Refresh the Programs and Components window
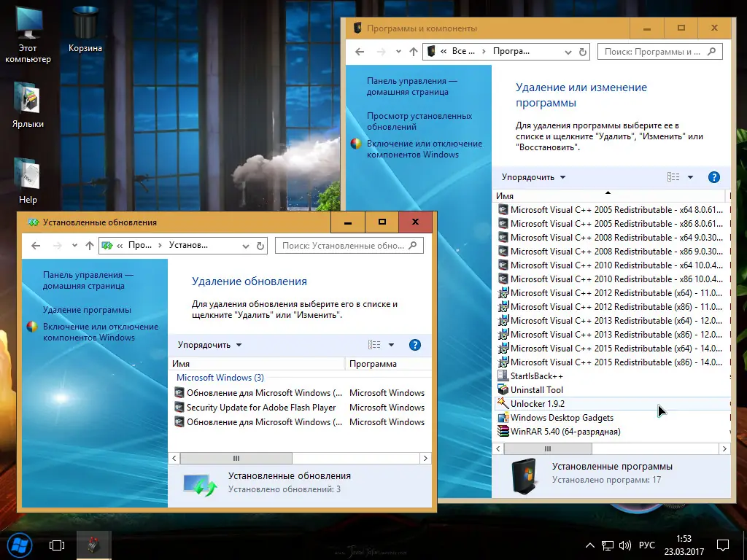Screen dimensions: 747x560 [x=583, y=52]
